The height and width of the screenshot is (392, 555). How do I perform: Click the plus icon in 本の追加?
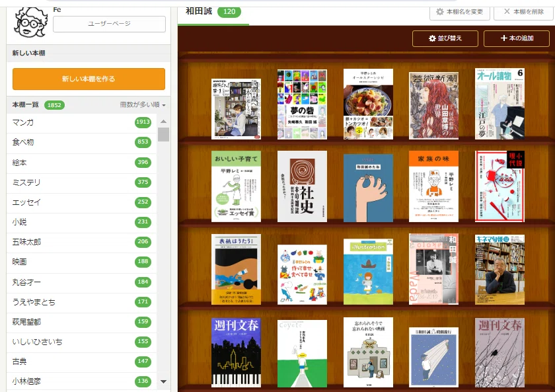[x=503, y=38]
